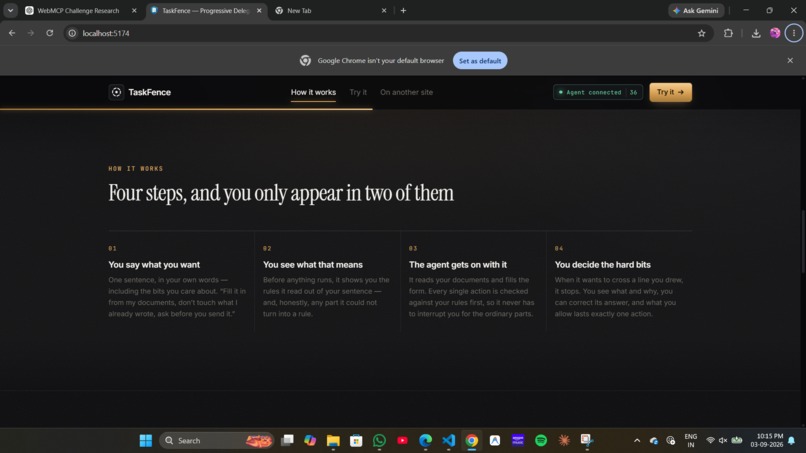Open the tab search dropdown arrow

click(x=10, y=10)
